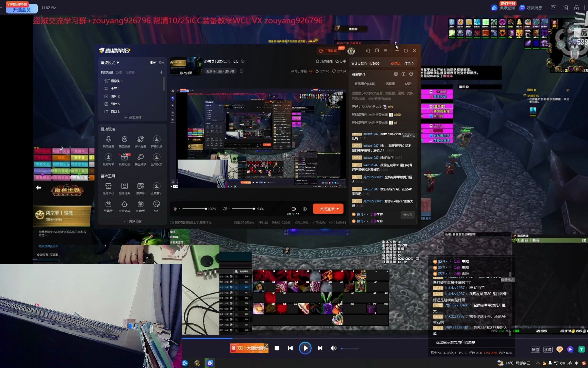Click the 开通会员 VIP button top-left
Image resolution: width=588 pixels, height=368 pixels.
(22, 10)
